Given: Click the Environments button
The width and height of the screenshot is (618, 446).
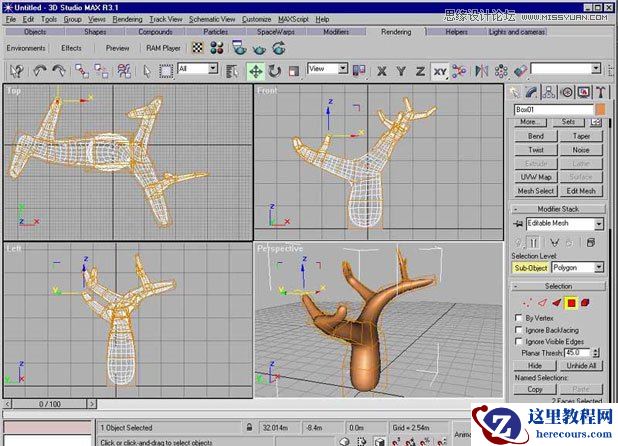Looking at the screenshot, I should point(26,48).
